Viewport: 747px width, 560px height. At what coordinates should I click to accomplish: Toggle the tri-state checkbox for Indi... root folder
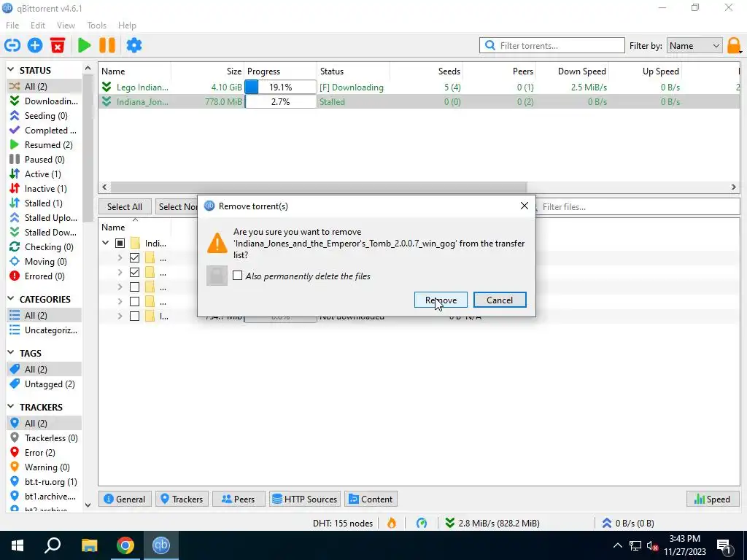120,244
